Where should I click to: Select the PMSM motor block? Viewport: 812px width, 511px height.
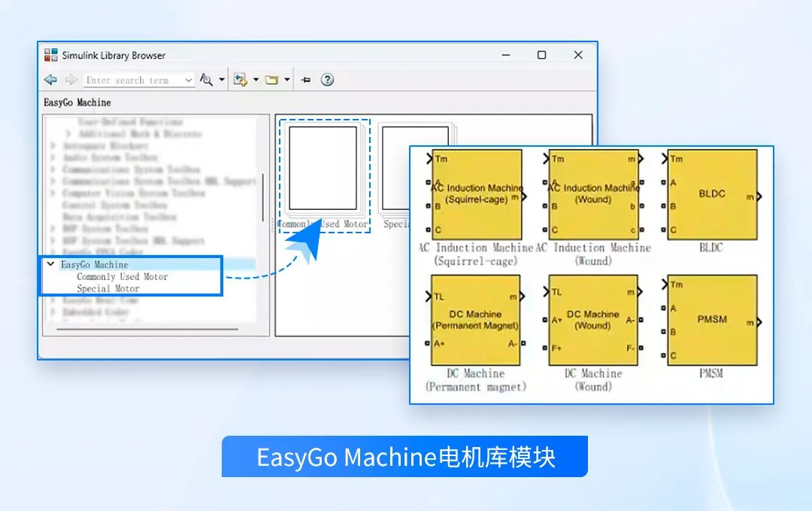click(712, 321)
